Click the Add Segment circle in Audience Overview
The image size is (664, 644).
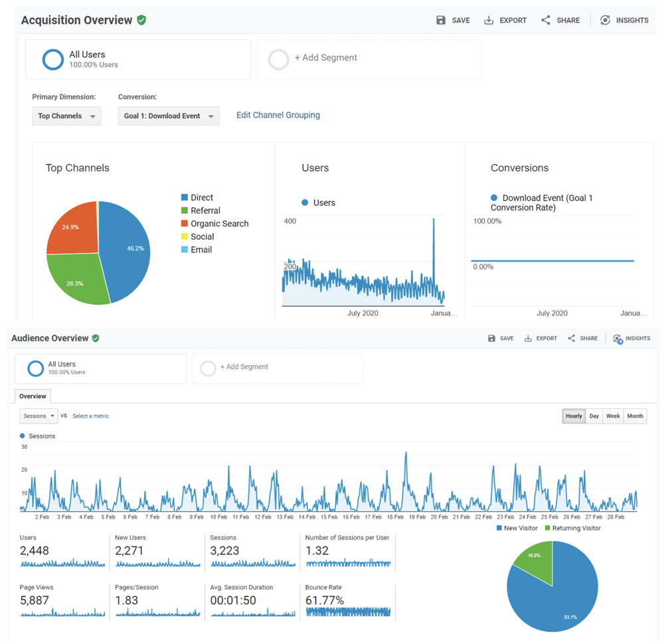click(208, 368)
